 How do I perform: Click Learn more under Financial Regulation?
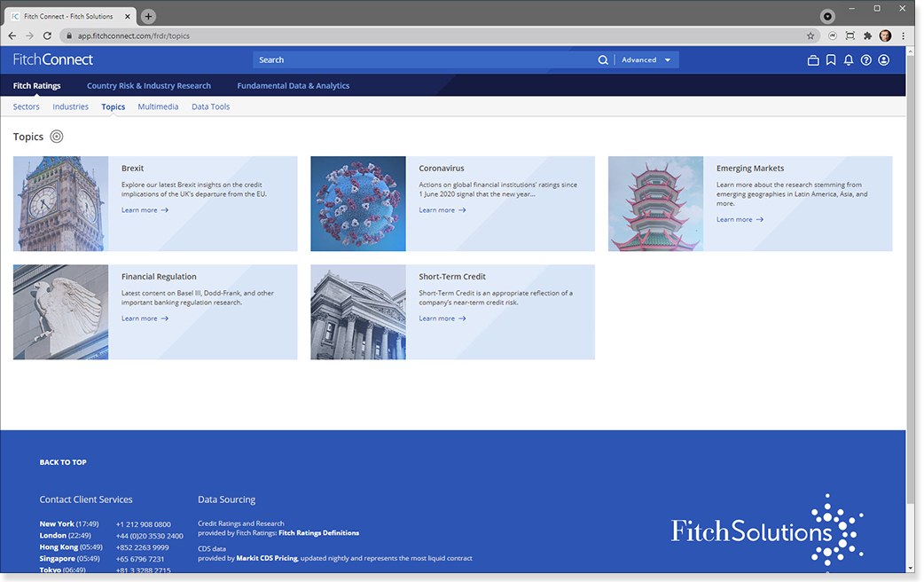(145, 319)
